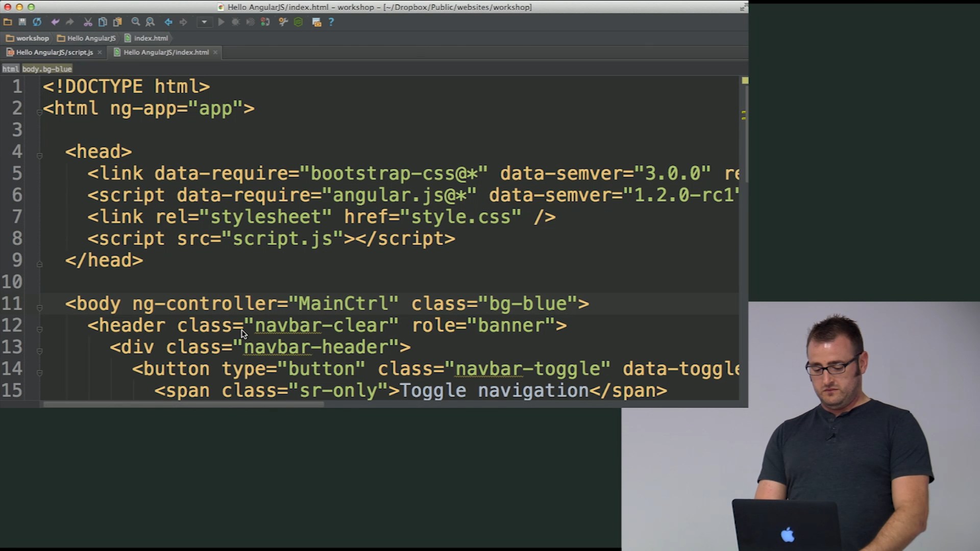Click the Replace magnifier icon
The height and width of the screenshot is (551, 980).
(150, 22)
